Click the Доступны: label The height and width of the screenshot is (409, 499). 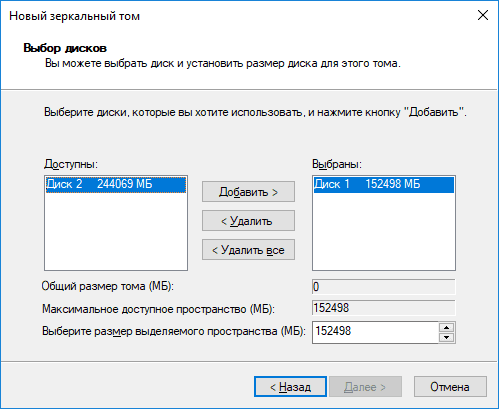[x=71, y=164]
